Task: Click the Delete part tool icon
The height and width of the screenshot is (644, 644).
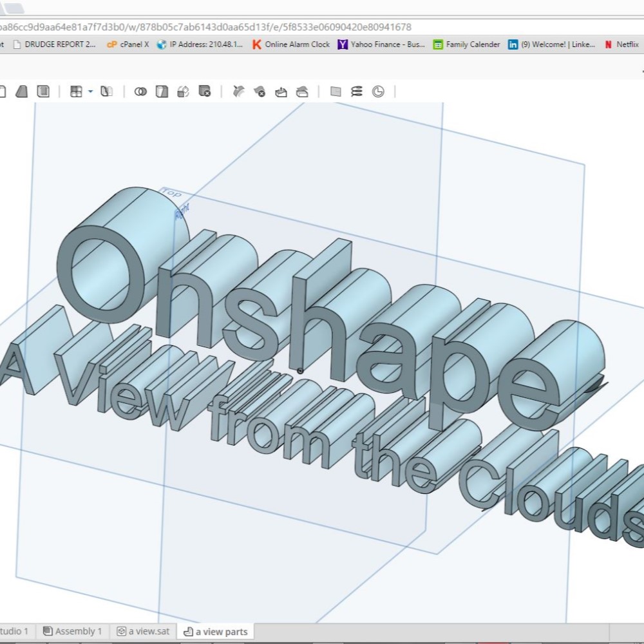Action: [x=205, y=91]
